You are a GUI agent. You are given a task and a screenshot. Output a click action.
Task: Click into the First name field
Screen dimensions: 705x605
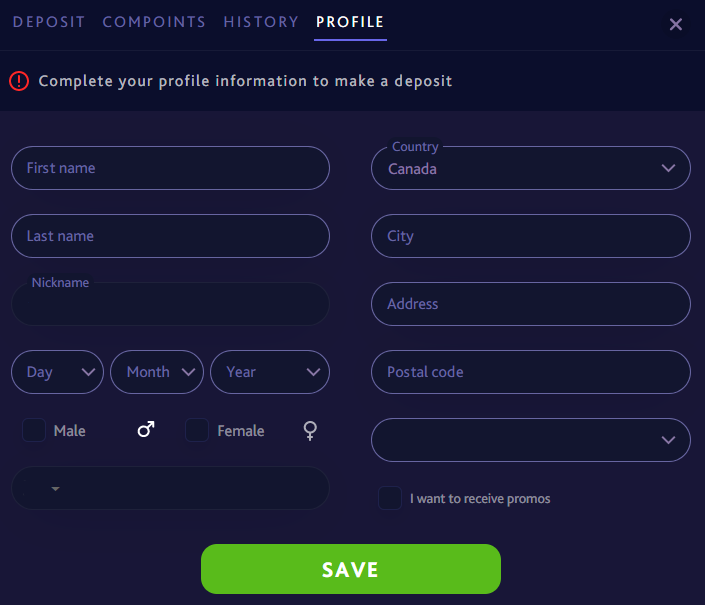[170, 168]
